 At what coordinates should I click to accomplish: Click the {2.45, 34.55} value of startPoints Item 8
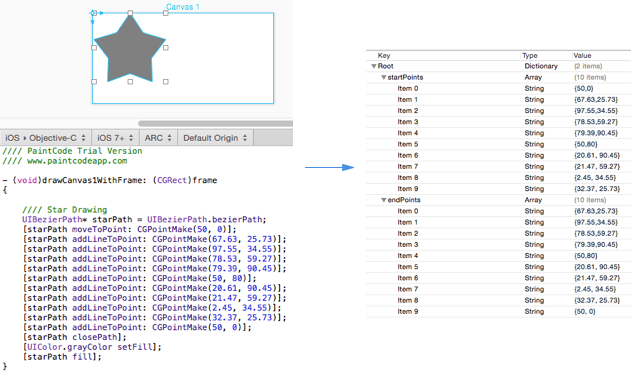tap(595, 178)
